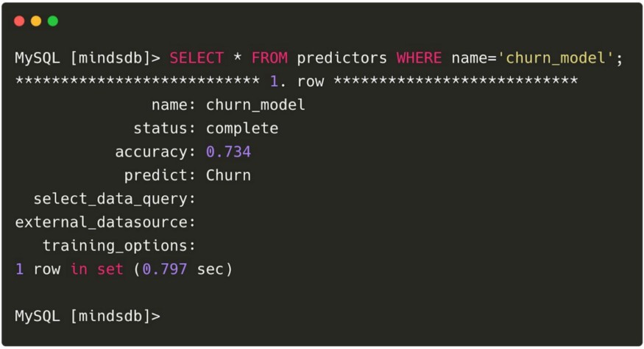Screen dimensions: 644x349
Task: Click the status value complete
Action: point(242,129)
